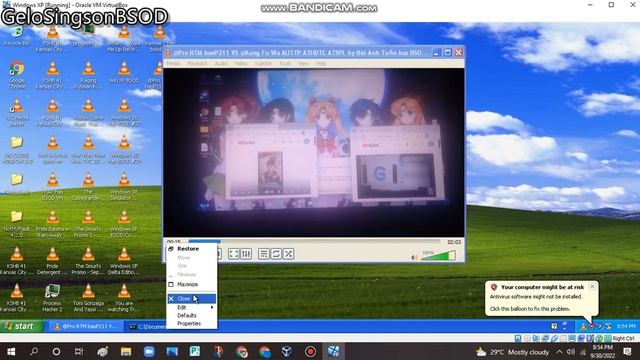The height and width of the screenshot is (360, 640).
Task: Select the NoMVPack 4.2.0 folder
Action: pos(17,224)
